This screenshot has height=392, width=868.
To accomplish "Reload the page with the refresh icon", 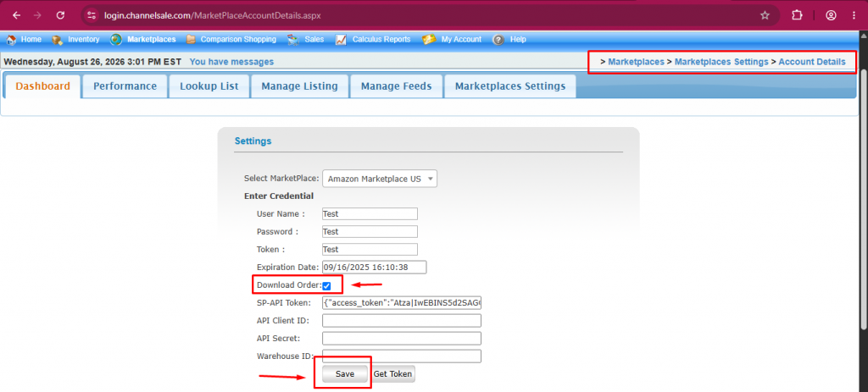I will pos(61,15).
